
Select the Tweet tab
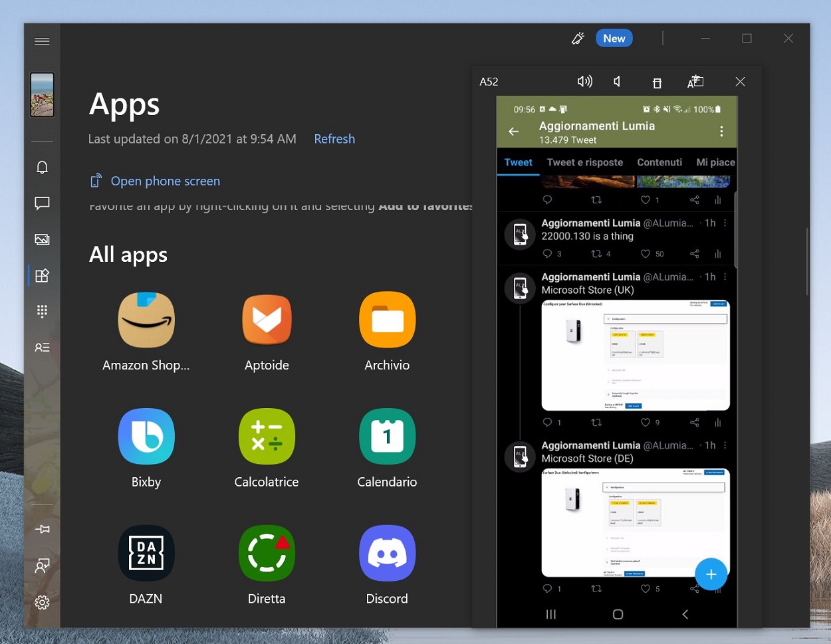(518, 162)
